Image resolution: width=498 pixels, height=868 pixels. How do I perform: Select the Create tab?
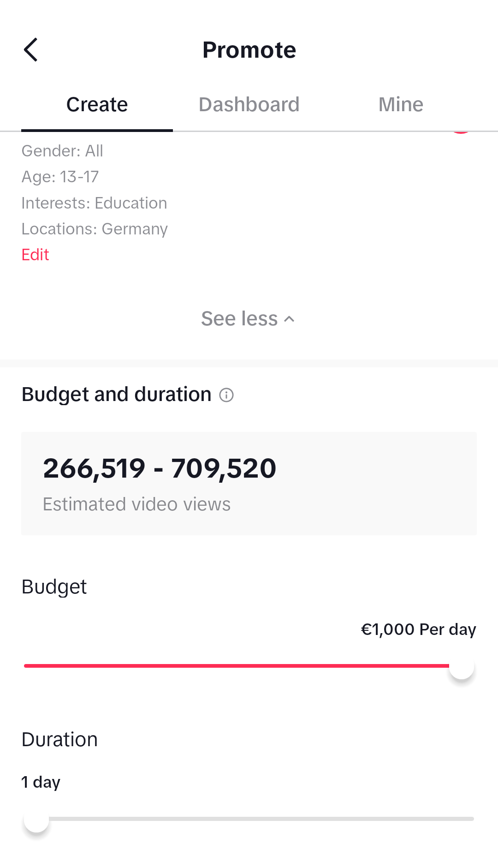click(97, 105)
